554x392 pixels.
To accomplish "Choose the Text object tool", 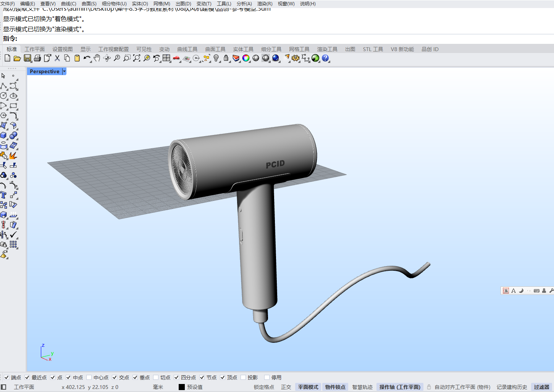I will tap(4, 195).
